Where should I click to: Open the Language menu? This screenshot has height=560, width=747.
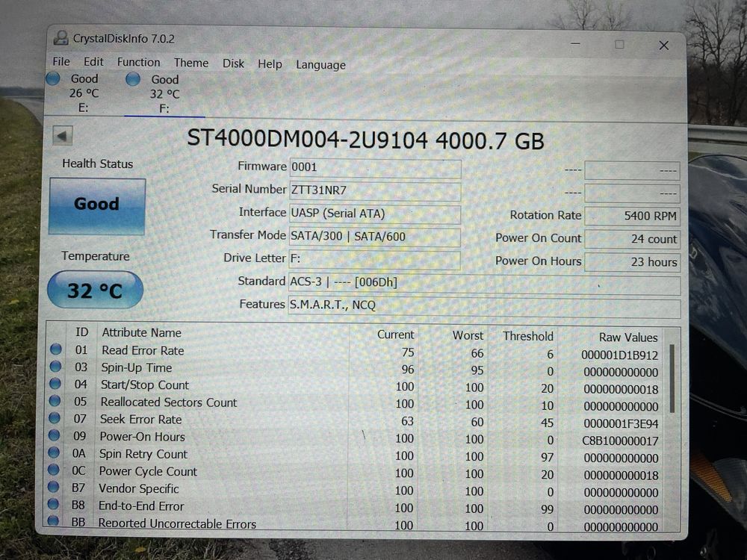click(x=320, y=65)
